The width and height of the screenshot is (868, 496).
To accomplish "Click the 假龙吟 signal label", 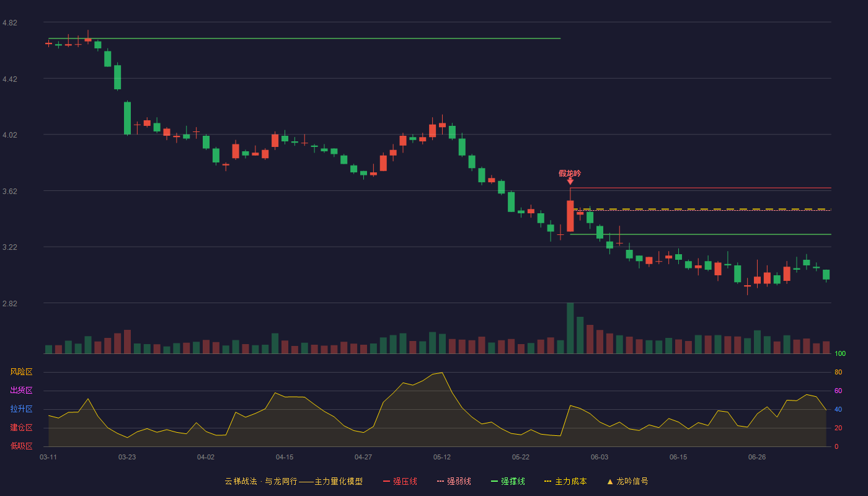I will tap(570, 174).
